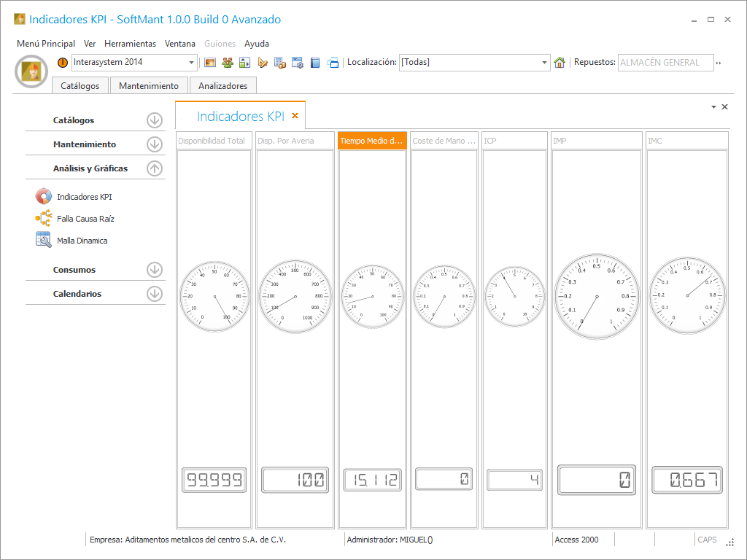Viewport: 747px width, 560px height.
Task: Open Malla Dinamica from sidebar
Action: coord(82,241)
